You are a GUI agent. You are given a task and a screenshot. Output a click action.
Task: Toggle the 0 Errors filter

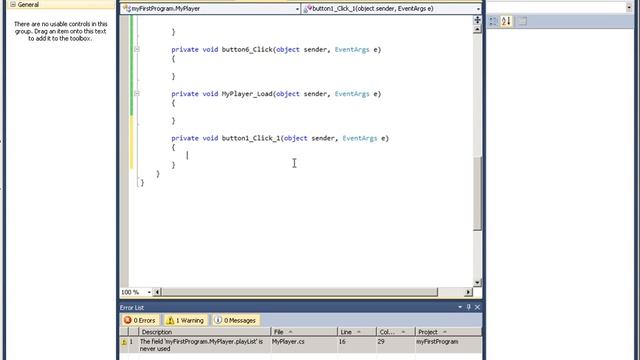tap(140, 320)
